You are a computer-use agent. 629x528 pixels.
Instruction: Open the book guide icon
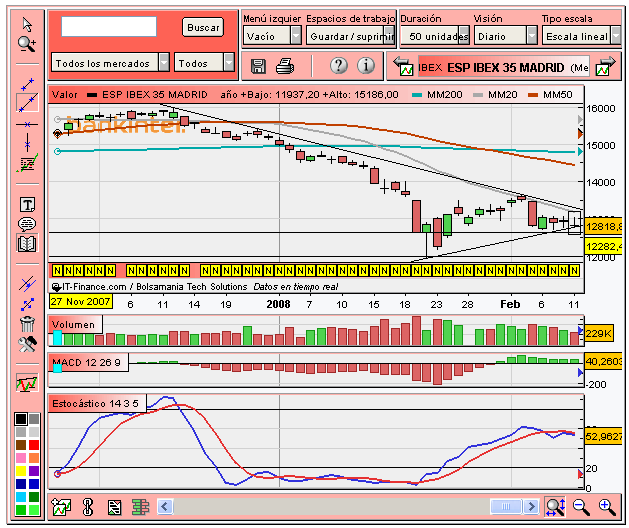point(27,243)
